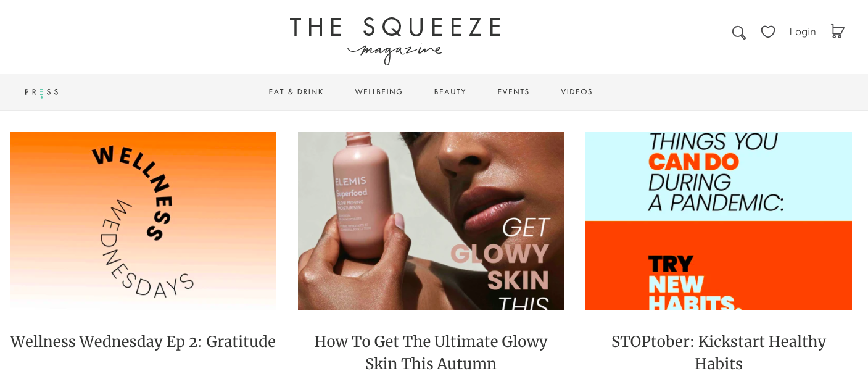Click the 'Try New Habits' orange banner
This screenshot has height=379, width=868.
click(x=719, y=265)
